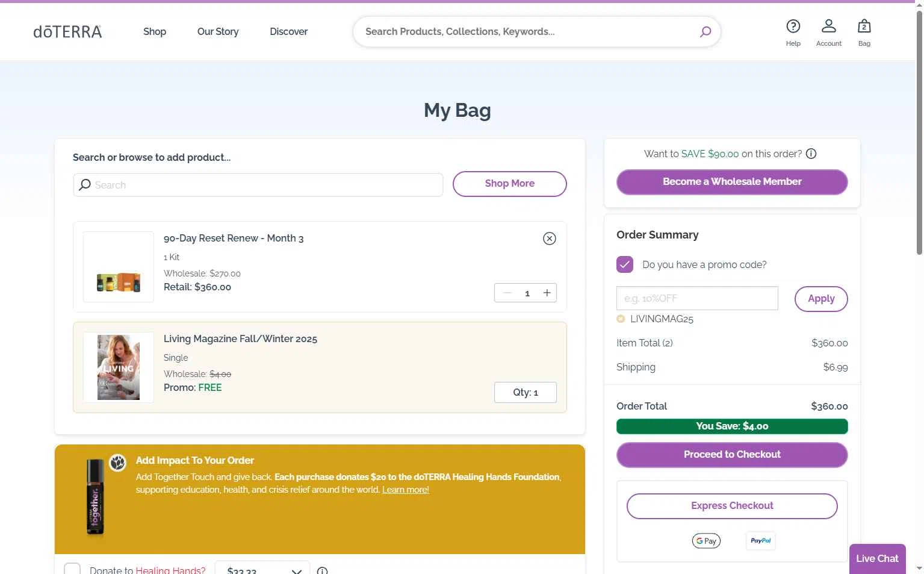Screen dimensions: 924x574
Task: Click Express Checkout button
Action: pos(732,506)
